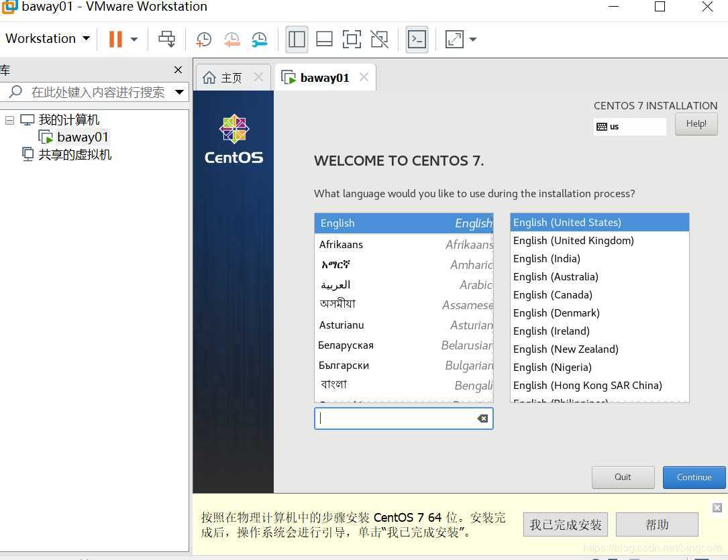Switch to Unity mode
The height and width of the screenshot is (560, 728).
[x=379, y=40]
